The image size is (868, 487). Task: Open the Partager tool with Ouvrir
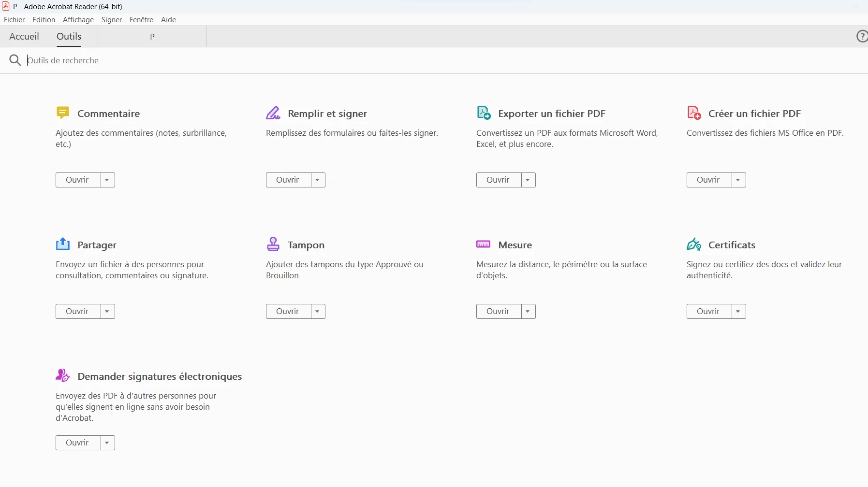(78, 311)
